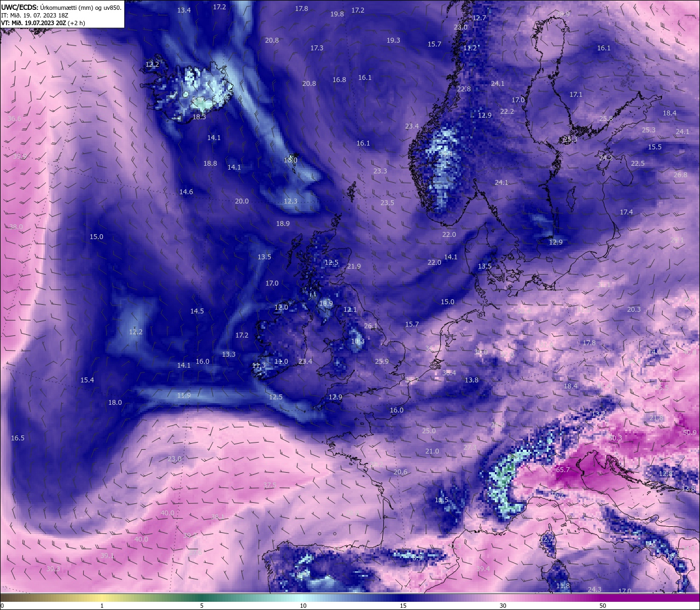Select the 13.3 value label

(229, 355)
